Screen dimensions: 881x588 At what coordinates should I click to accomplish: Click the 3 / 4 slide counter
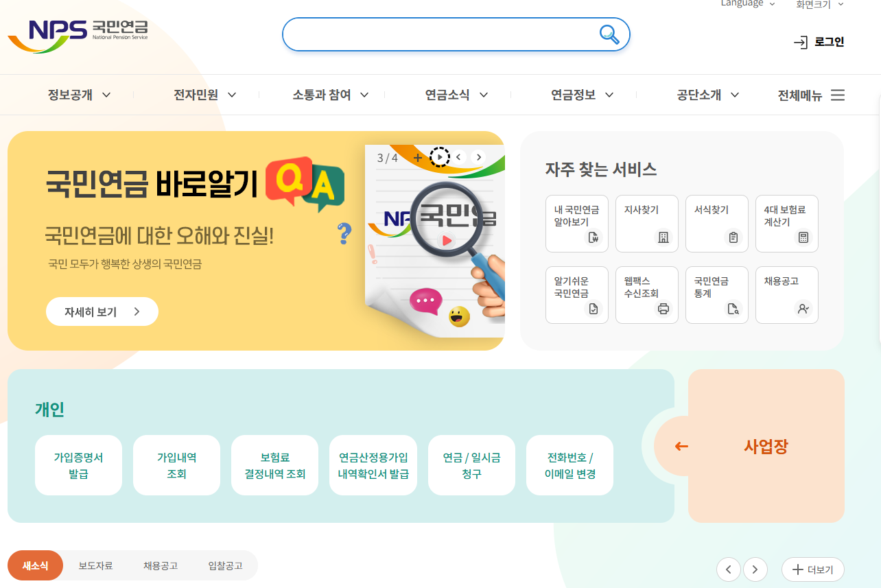pyautogui.click(x=388, y=158)
